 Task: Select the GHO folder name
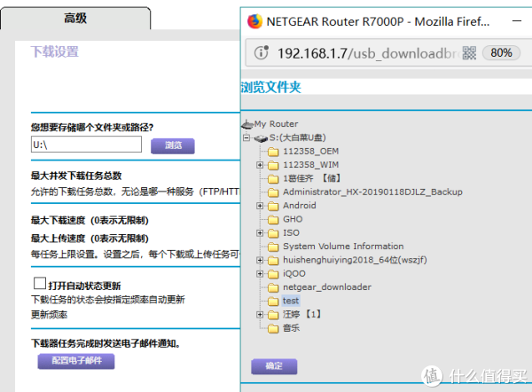click(x=293, y=219)
